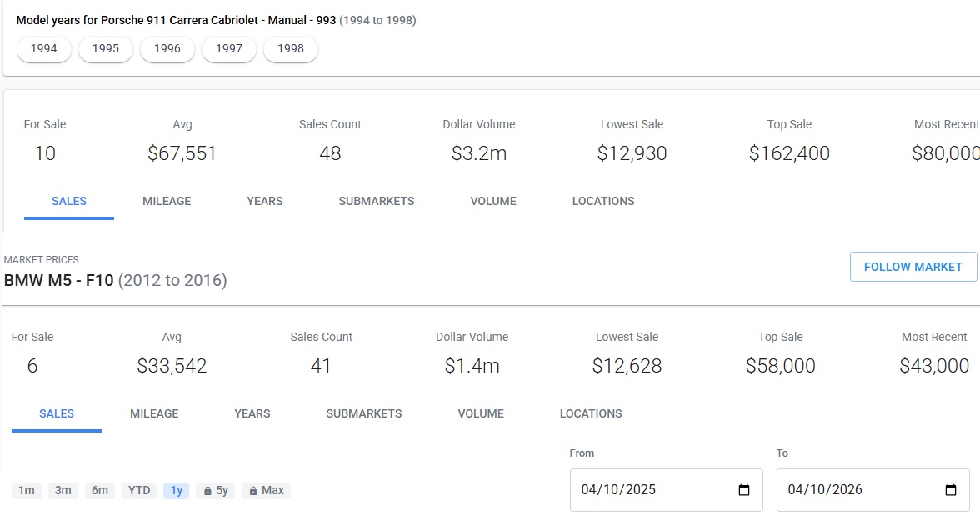Image resolution: width=980 pixels, height=520 pixels.
Task: Set range to 3m
Action: [x=62, y=491]
